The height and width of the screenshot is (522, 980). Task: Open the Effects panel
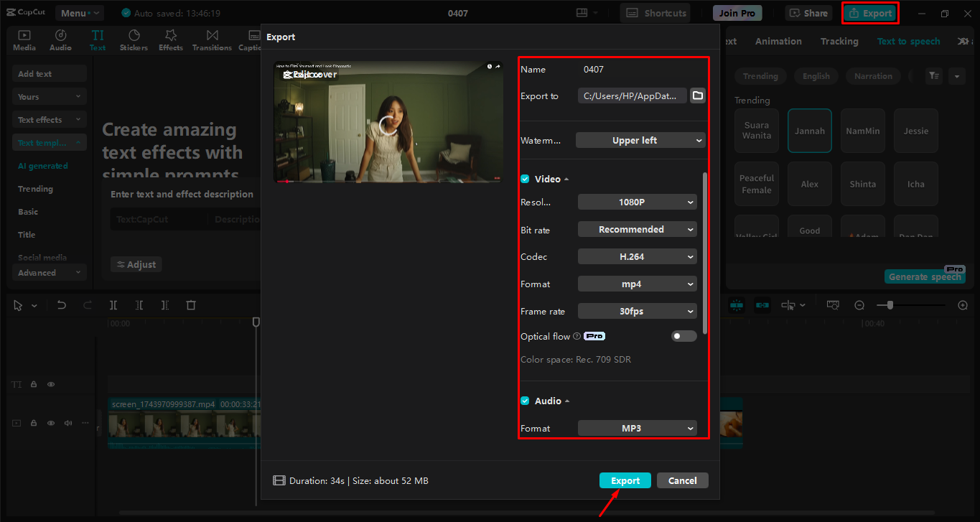[171, 40]
